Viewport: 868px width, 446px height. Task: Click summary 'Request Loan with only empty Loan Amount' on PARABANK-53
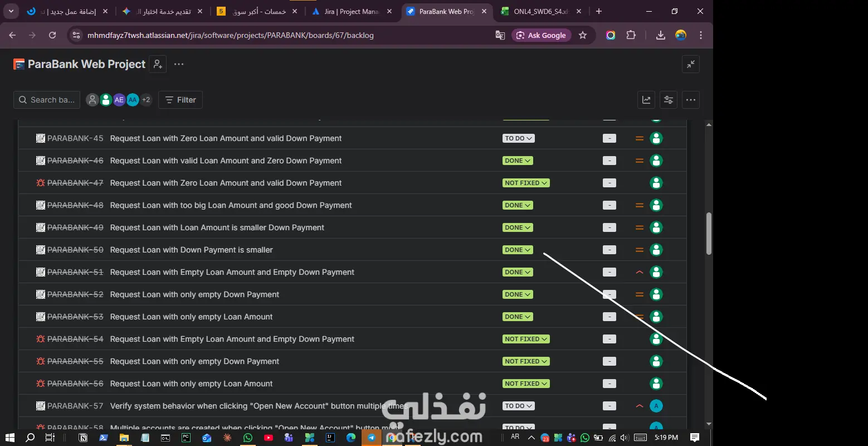[x=192, y=317]
